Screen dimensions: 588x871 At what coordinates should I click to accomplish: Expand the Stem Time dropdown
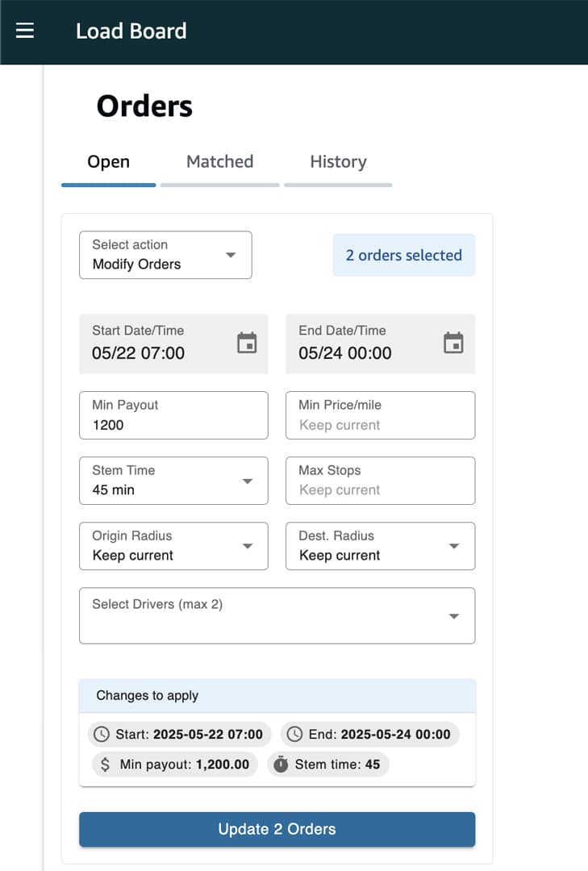pyautogui.click(x=173, y=481)
